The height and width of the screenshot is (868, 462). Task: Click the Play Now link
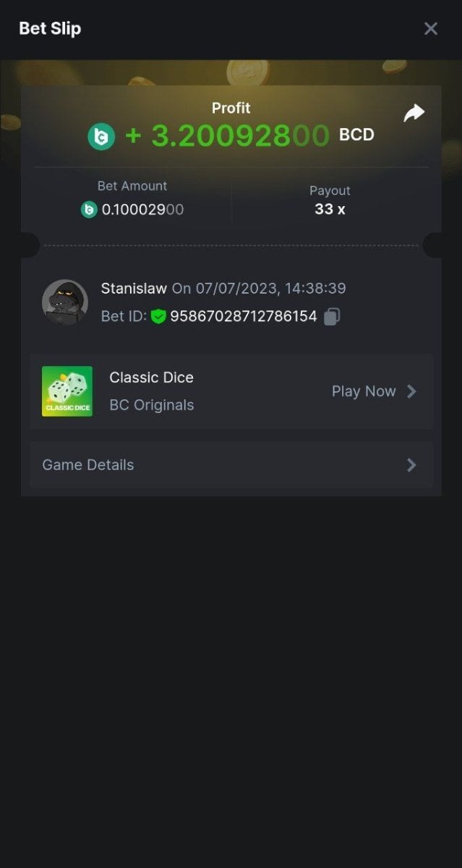click(x=364, y=391)
